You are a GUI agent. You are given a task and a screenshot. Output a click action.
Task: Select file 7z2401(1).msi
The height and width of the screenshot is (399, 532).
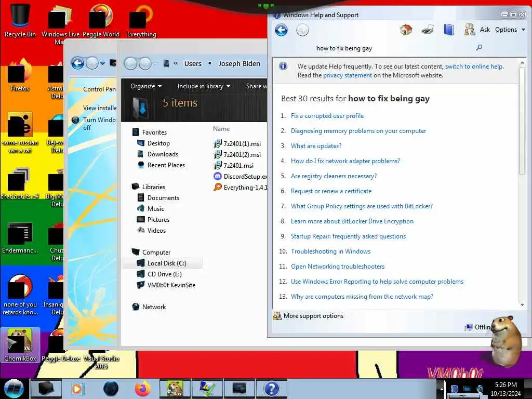(x=237, y=143)
